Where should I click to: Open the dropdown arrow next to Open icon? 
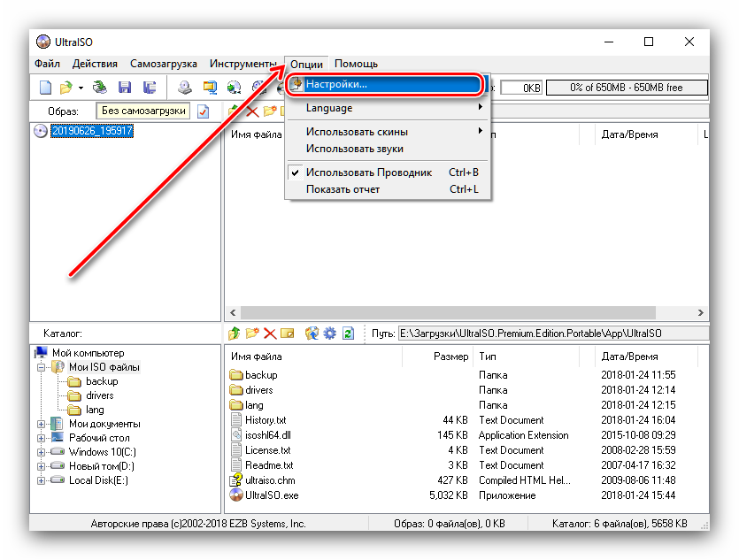tap(81, 88)
